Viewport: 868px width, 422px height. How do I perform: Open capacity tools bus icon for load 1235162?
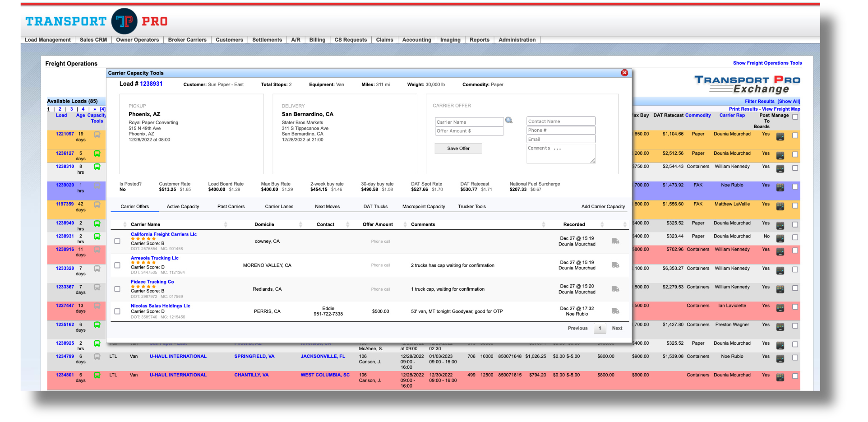tap(97, 325)
